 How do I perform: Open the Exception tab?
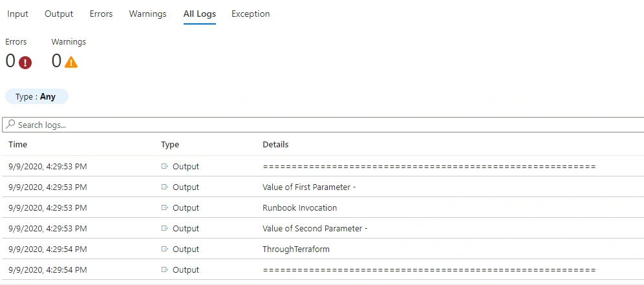coord(250,14)
